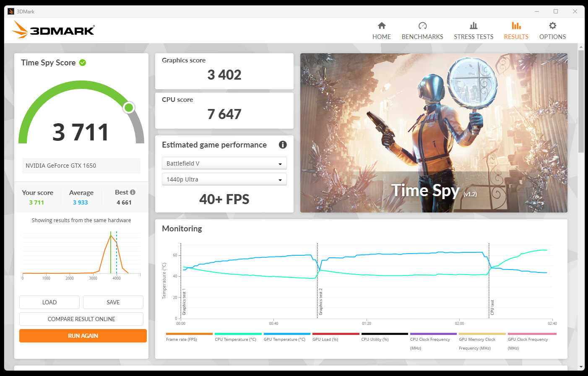
Task: Select the RESULTS tab
Action: [x=516, y=31]
